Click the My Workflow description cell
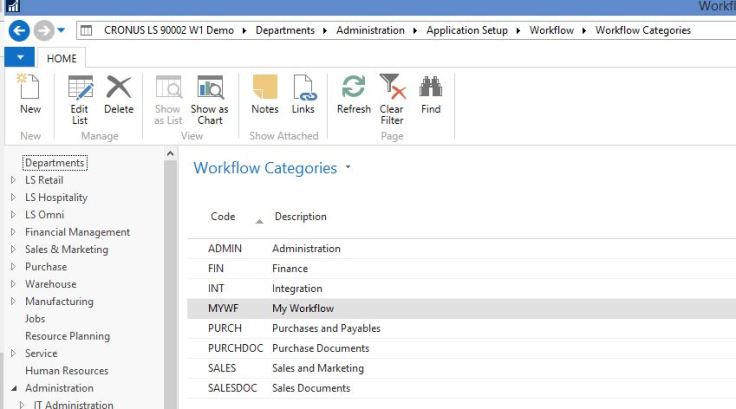This screenshot has height=409, width=736. (x=303, y=309)
